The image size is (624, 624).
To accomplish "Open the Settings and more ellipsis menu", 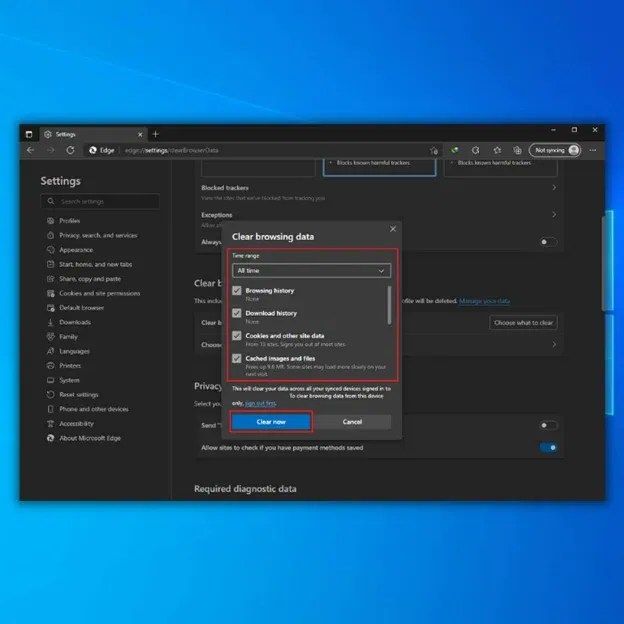I will (593, 150).
